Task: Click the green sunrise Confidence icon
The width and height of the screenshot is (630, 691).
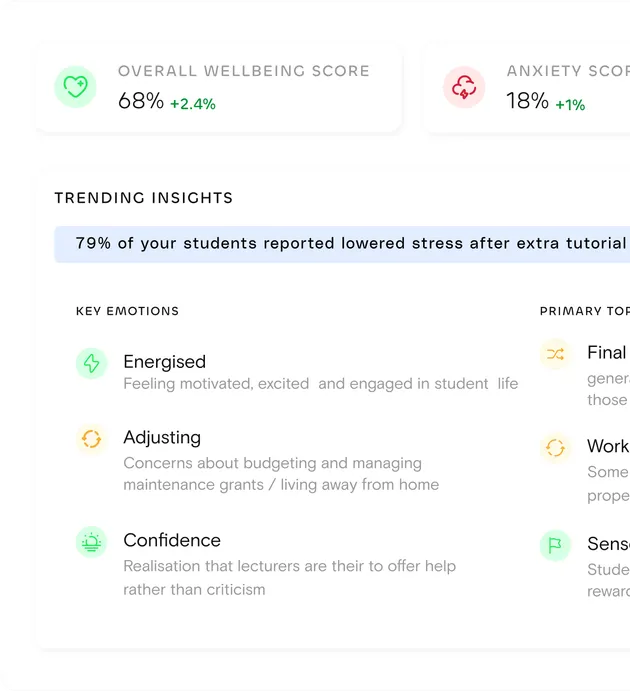Action: pyautogui.click(x=91, y=542)
